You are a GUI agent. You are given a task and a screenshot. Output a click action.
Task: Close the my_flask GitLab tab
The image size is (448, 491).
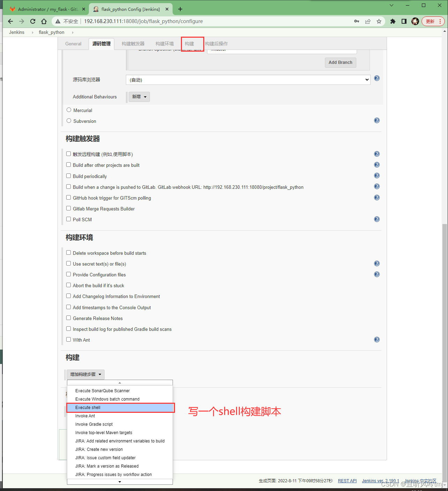pyautogui.click(x=84, y=9)
